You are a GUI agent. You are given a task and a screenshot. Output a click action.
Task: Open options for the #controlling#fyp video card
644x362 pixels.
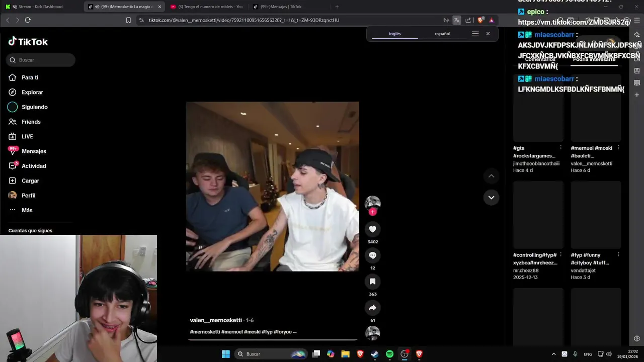[x=560, y=254]
